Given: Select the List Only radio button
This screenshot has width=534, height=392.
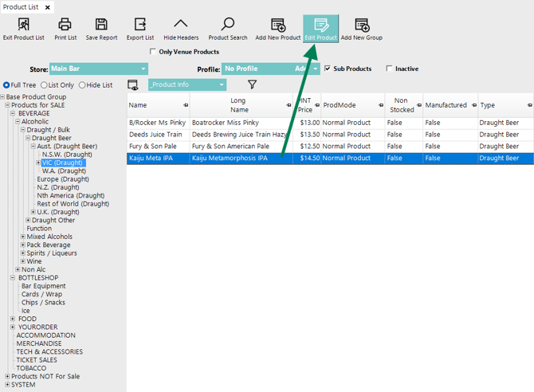Looking at the screenshot, I should click(x=45, y=85).
